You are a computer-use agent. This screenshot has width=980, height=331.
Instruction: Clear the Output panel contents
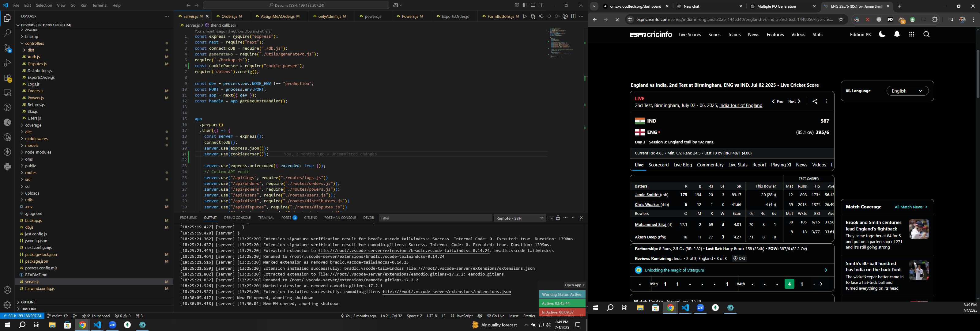[551, 218]
